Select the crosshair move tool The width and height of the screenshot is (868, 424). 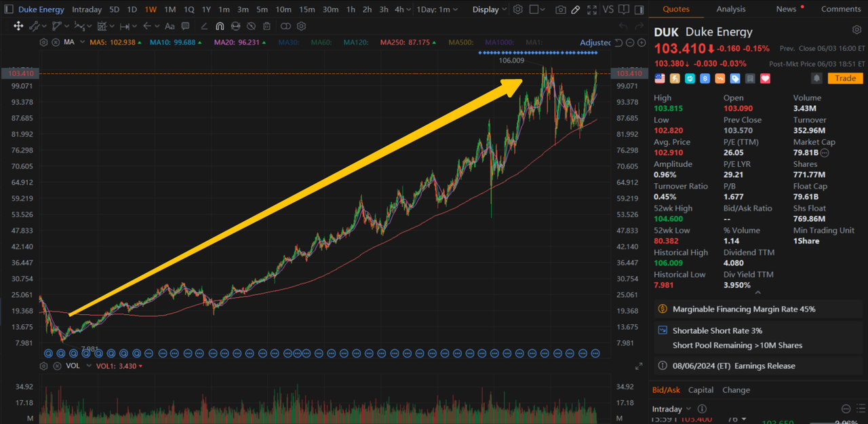click(18, 26)
